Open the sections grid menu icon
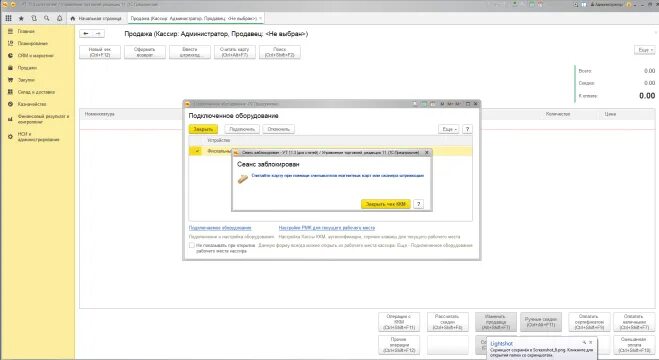659x360 pixels. [x=8, y=18]
